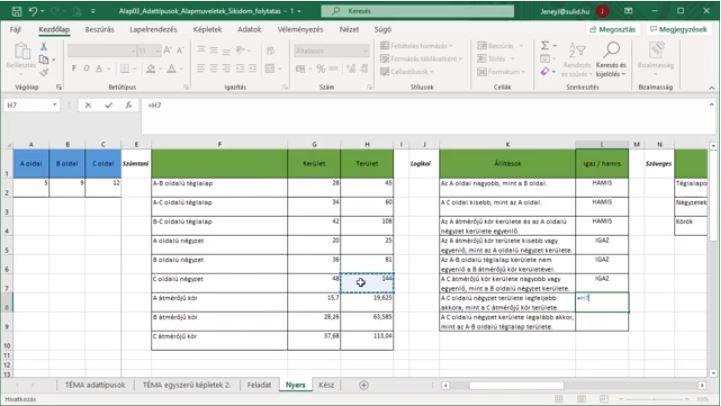Add a new sheet with plus icon
721x406 pixels.
363,384
